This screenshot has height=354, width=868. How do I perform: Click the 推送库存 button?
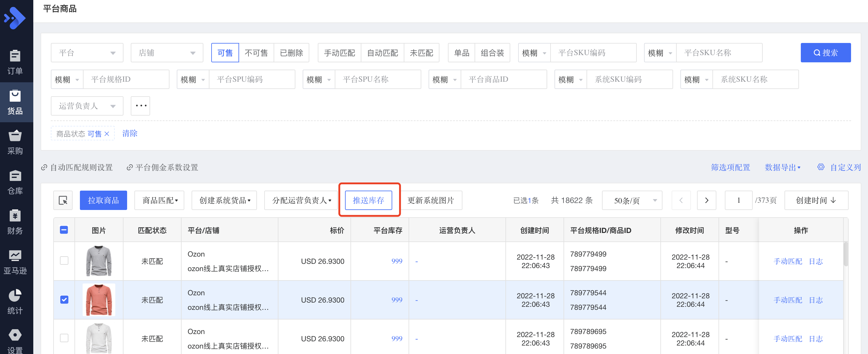click(368, 200)
